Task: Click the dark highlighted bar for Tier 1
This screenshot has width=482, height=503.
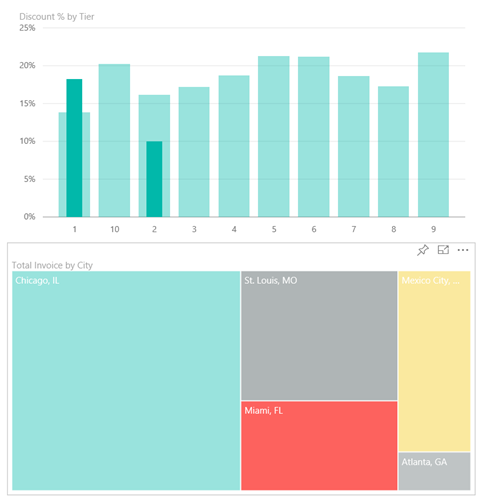Action: 74,148
